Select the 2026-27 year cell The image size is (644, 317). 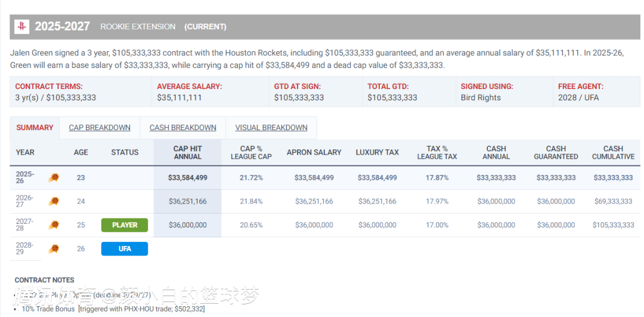tap(25, 201)
